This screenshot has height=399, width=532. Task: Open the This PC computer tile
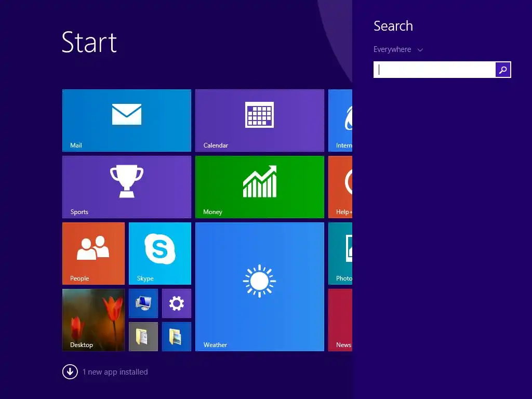(x=143, y=303)
